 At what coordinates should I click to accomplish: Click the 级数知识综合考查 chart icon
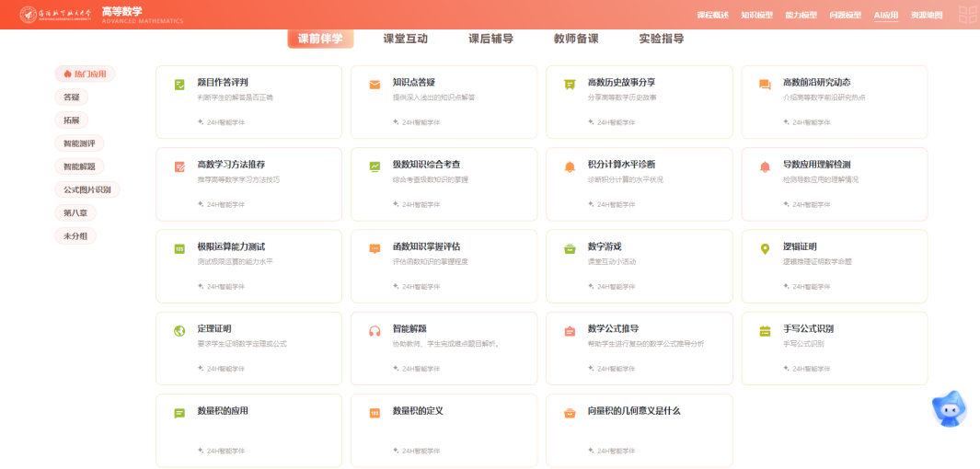[x=375, y=166]
